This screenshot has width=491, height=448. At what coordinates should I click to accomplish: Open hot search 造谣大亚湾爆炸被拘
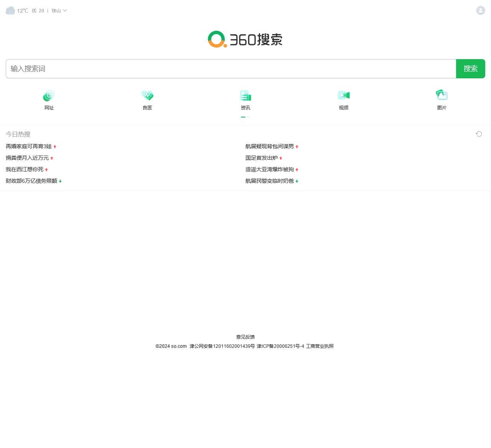[x=270, y=169]
